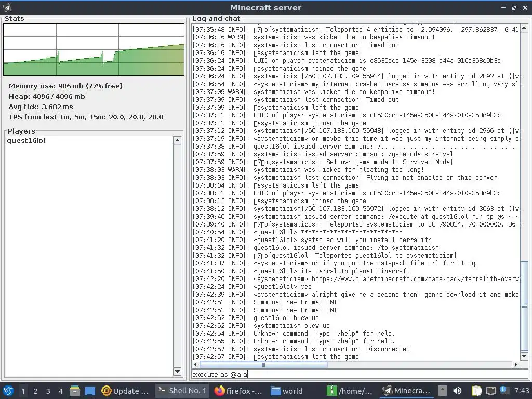Open the world folder window
Viewport: 532px width, 399px height.
(x=287, y=391)
